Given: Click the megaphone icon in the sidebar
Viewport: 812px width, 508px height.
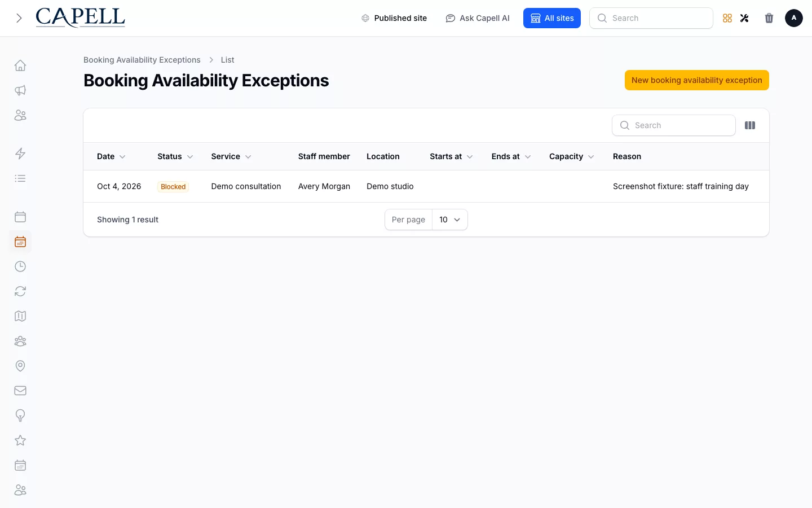Looking at the screenshot, I should click(20, 90).
